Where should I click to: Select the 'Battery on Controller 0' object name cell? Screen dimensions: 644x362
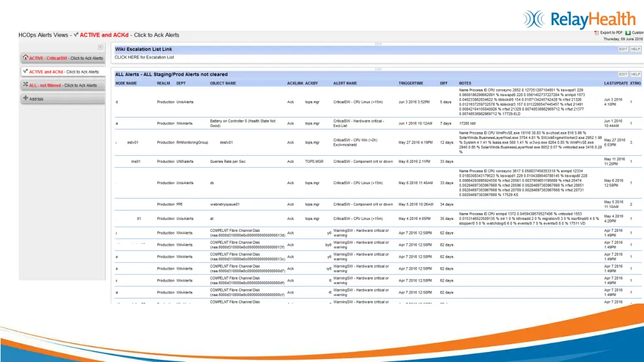(x=243, y=124)
